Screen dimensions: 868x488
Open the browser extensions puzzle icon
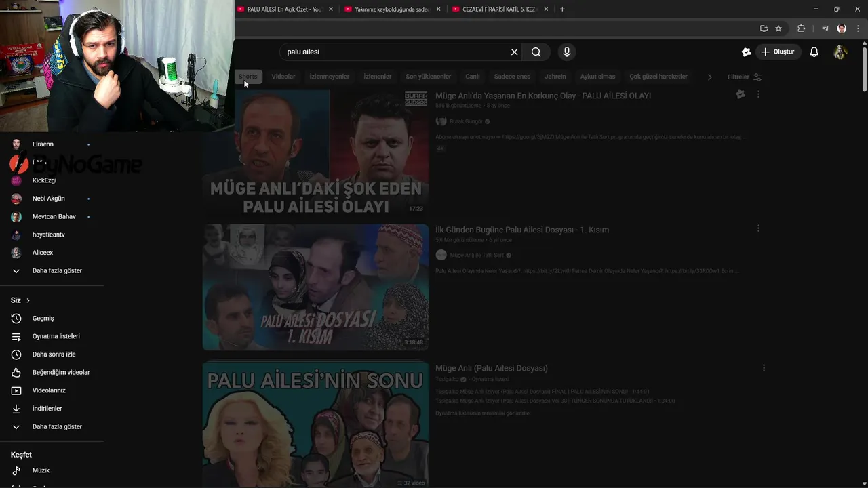tap(801, 28)
